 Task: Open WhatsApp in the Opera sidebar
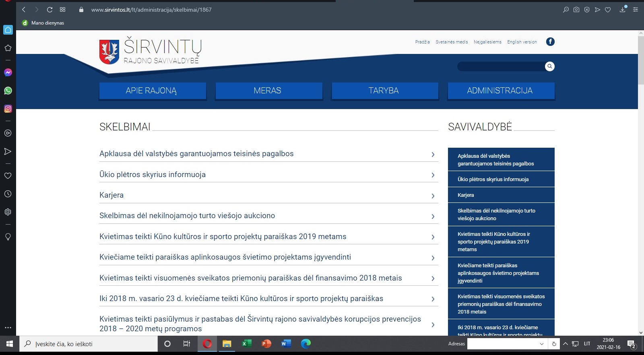tap(8, 91)
